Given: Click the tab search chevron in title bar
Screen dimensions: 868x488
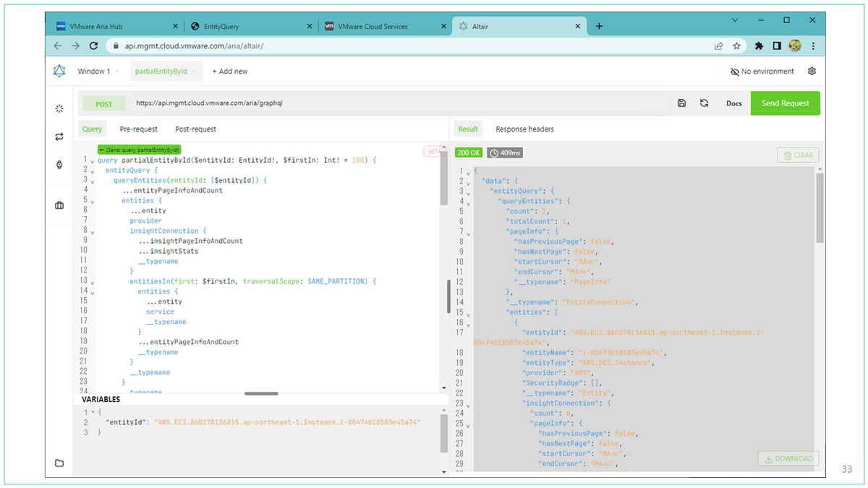Looking at the screenshot, I should pos(736,20).
